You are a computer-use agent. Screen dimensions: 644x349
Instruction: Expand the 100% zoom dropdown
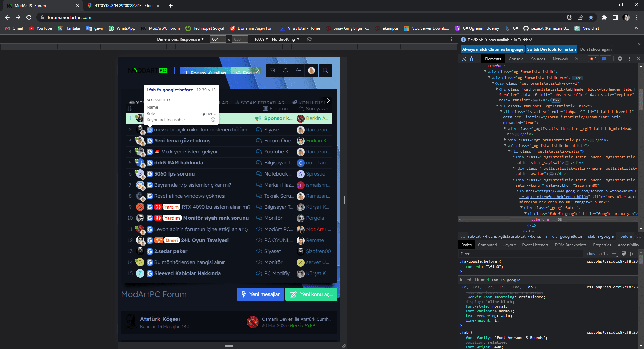pos(261,39)
